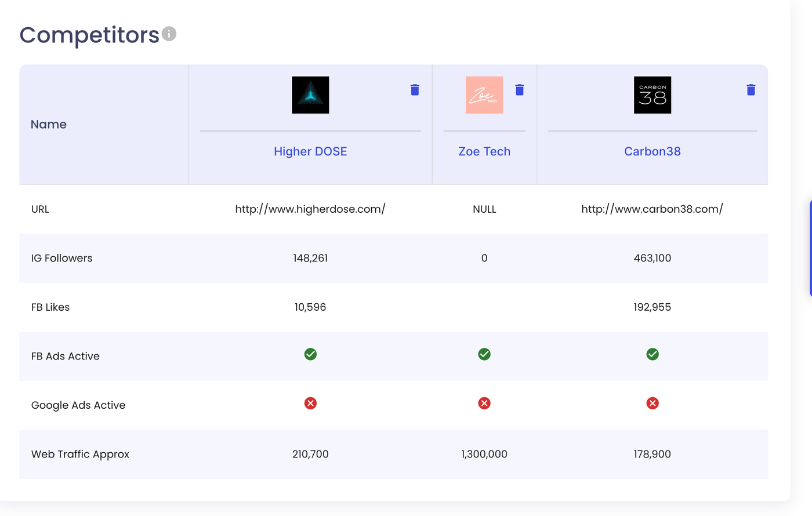Open the Higher DOSE logo thumbnail
Screen dimensions: 812x516
pyautogui.click(x=310, y=95)
